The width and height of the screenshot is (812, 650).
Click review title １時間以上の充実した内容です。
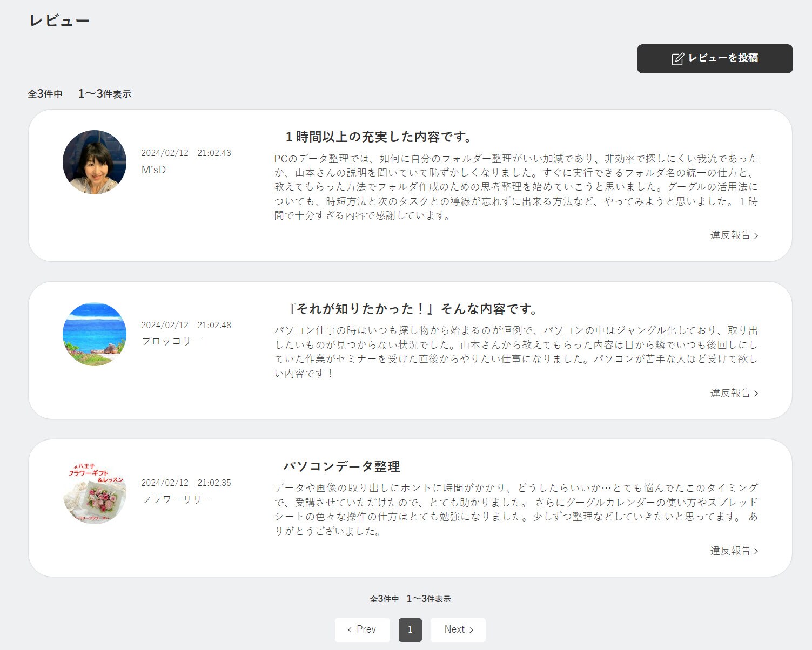(379, 137)
